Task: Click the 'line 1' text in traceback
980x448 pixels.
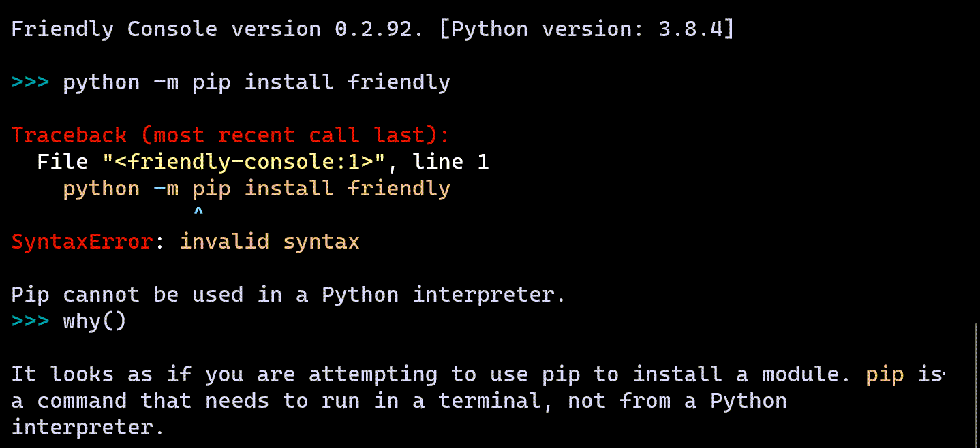Action: 450,162
